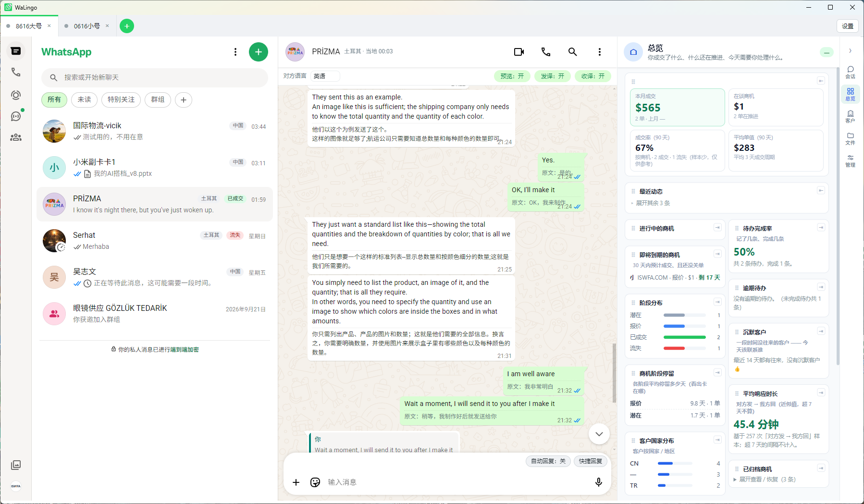The image size is (864, 504).
Task: Toggle 预览 preview switch
Action: click(x=512, y=76)
